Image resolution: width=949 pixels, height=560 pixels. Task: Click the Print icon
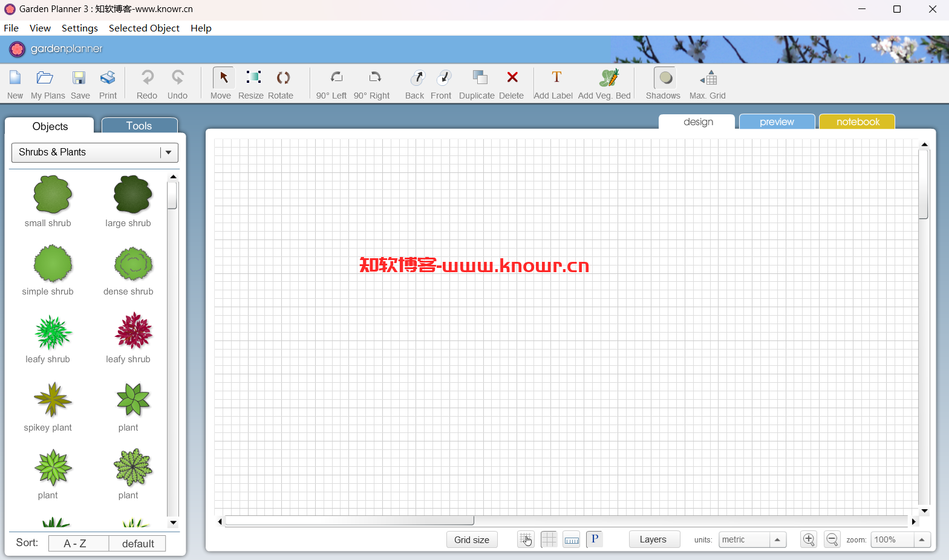coord(108,78)
